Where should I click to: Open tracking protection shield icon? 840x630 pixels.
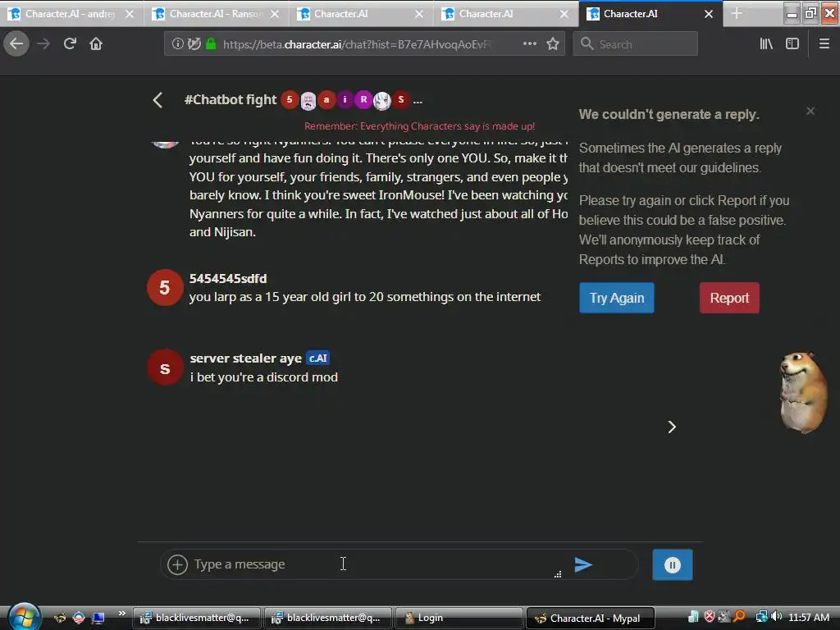click(x=194, y=44)
